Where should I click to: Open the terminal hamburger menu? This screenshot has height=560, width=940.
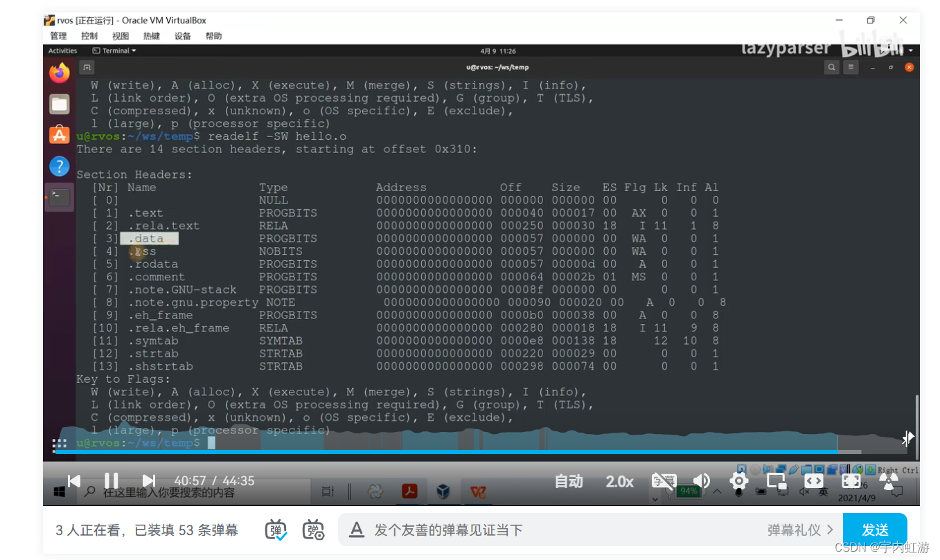[x=851, y=67]
